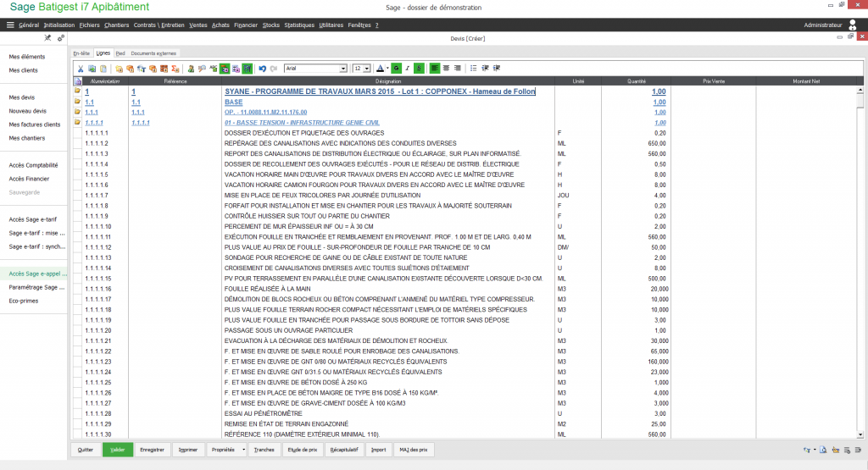Click the person icon in the lines toolbar

coord(191,69)
